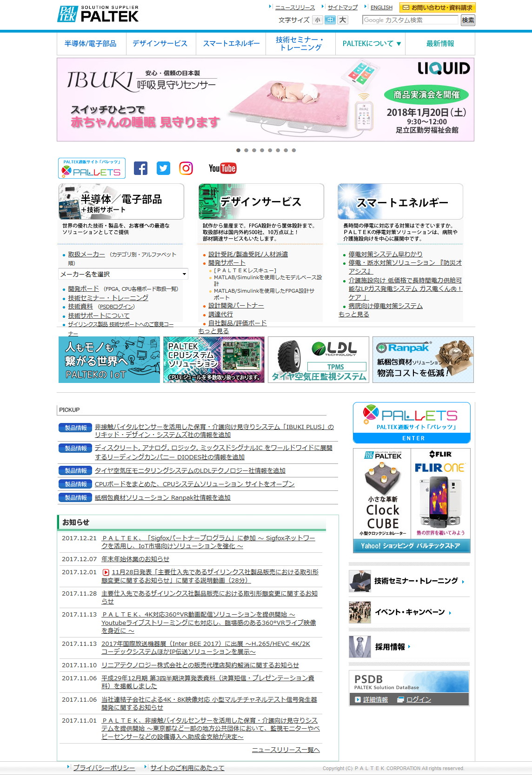Click the 検索 search button

(468, 20)
